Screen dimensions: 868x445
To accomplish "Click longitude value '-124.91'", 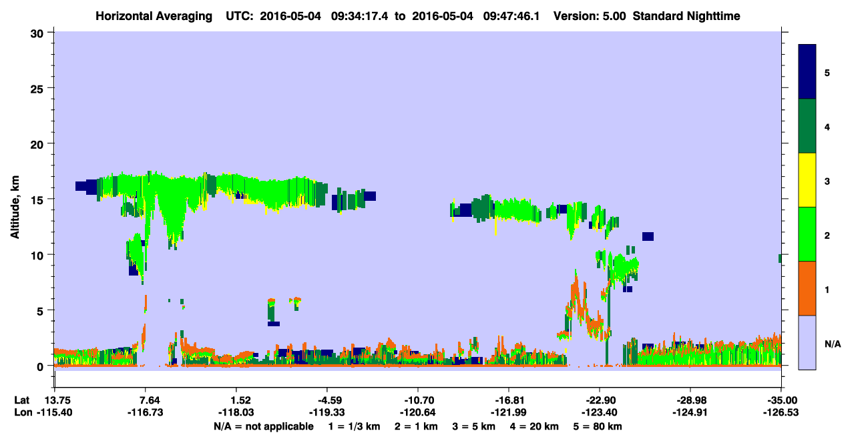I will pyautogui.click(x=690, y=412).
